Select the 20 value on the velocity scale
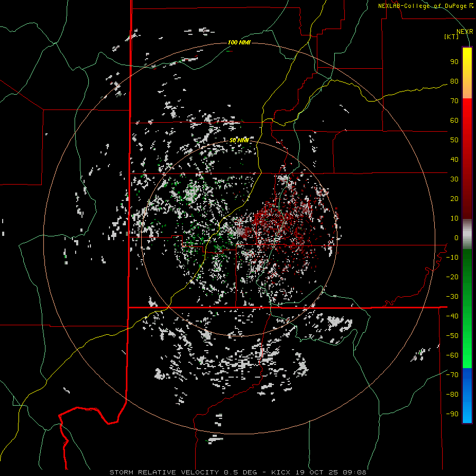 click(454, 198)
